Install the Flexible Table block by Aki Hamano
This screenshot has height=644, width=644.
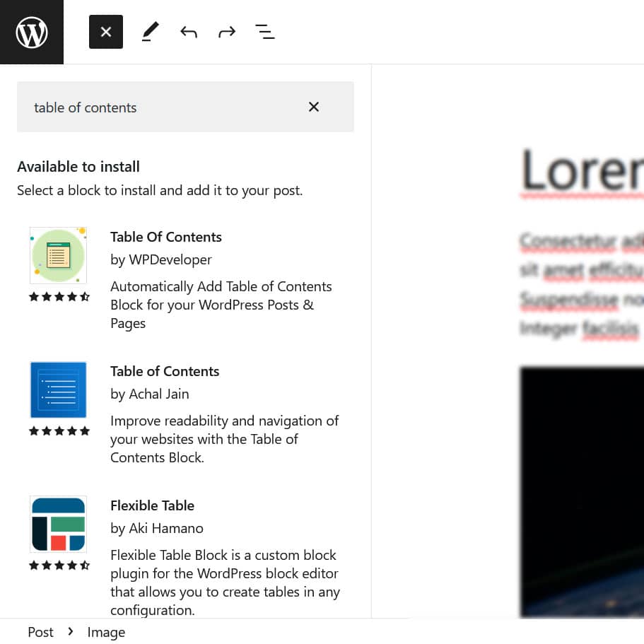point(152,505)
